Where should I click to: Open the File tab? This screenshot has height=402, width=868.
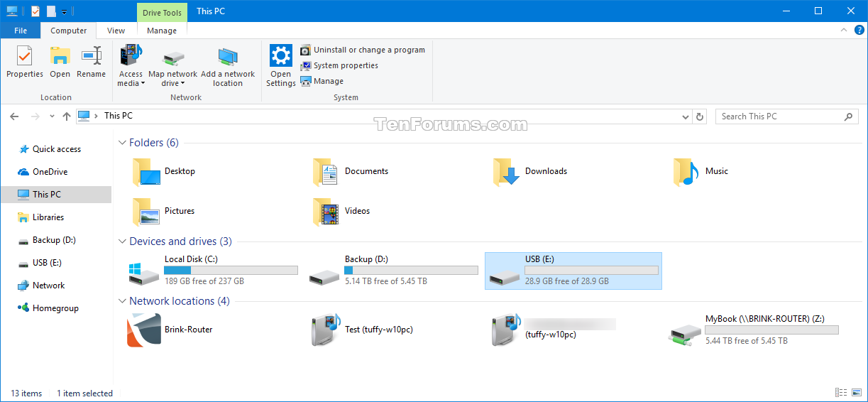click(x=21, y=31)
